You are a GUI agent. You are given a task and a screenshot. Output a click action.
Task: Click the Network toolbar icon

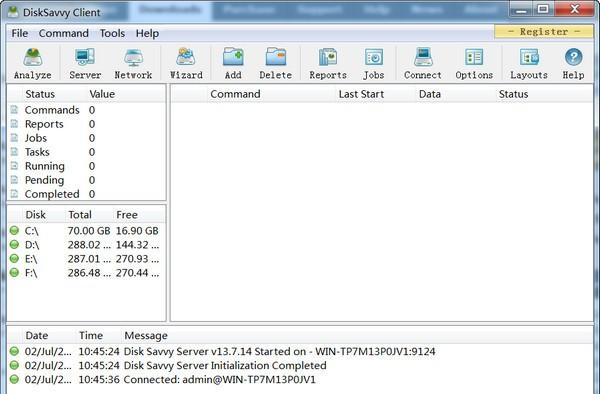point(133,58)
